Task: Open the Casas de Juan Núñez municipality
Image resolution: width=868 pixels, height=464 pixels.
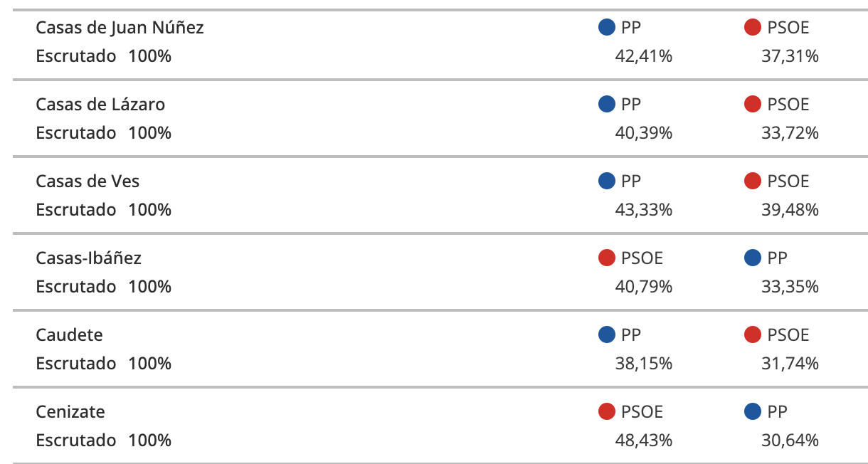Action: 120,28
